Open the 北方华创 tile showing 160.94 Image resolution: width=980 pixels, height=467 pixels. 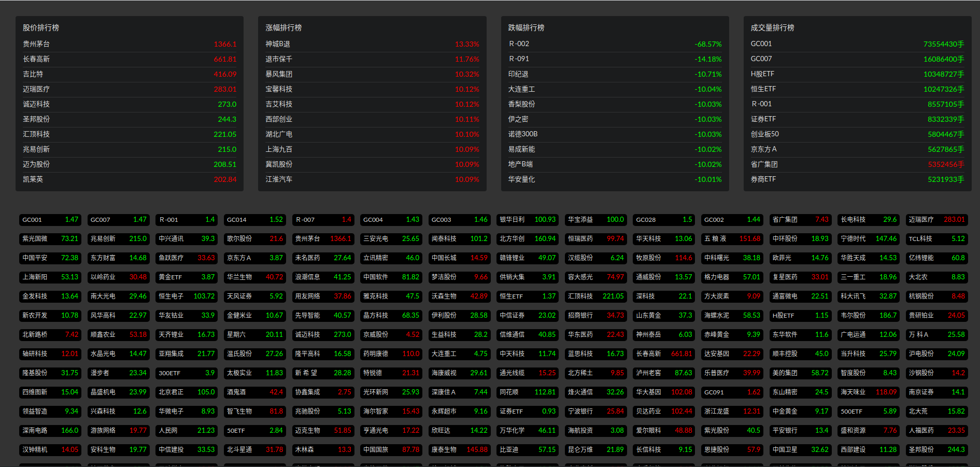pyautogui.click(x=528, y=239)
